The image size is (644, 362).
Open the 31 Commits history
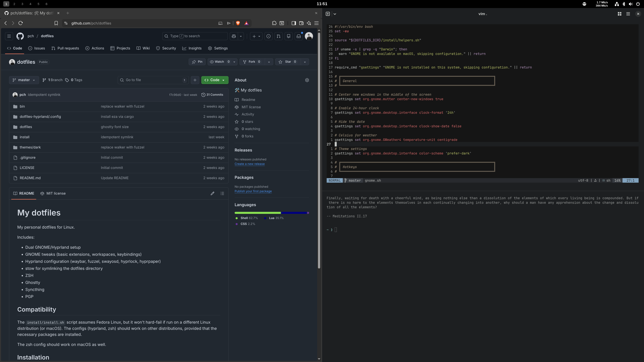212,95
